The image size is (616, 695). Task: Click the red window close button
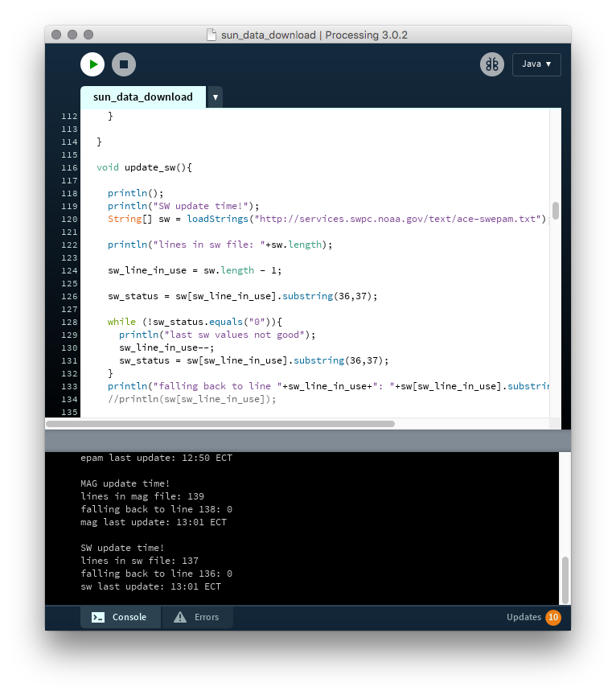(x=56, y=35)
